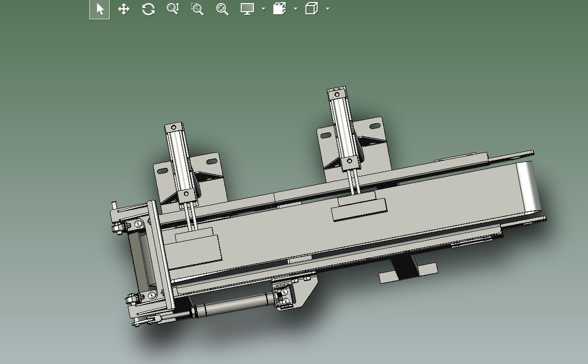
Task: Click the section view box icon
Action: click(x=279, y=9)
